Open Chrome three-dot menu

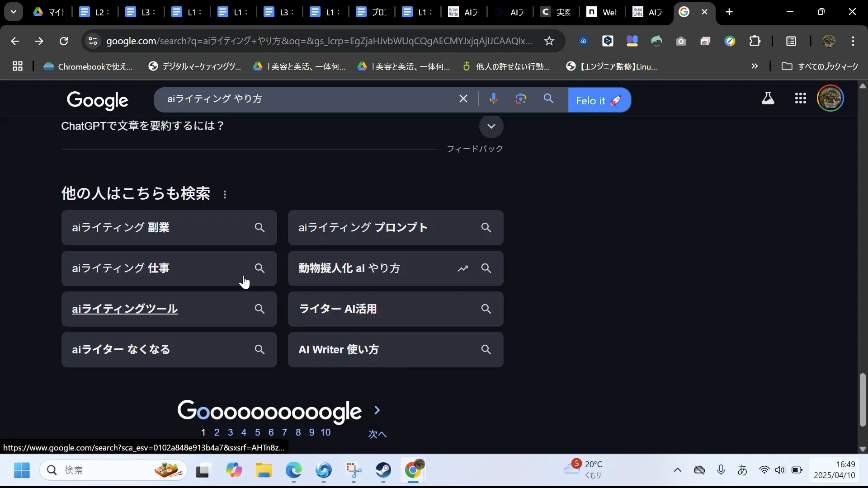pos(853,41)
